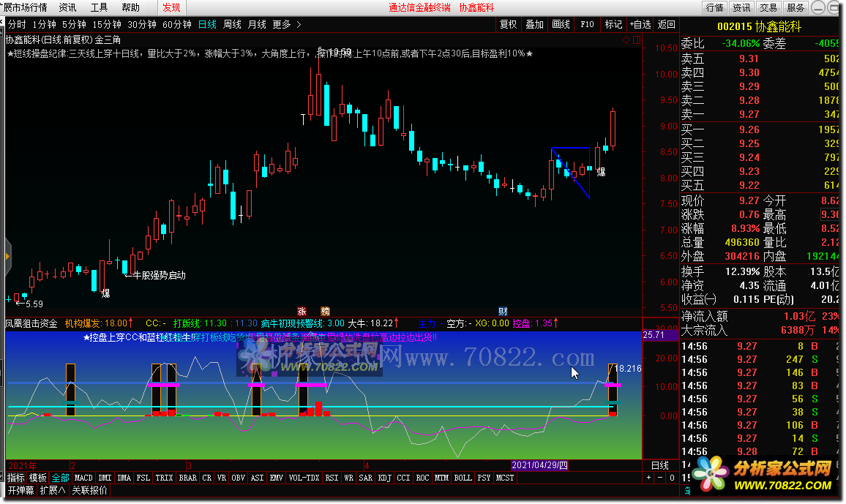The height and width of the screenshot is (504, 846).
Task: Switch to 30分钟 period
Action: pyautogui.click(x=141, y=24)
